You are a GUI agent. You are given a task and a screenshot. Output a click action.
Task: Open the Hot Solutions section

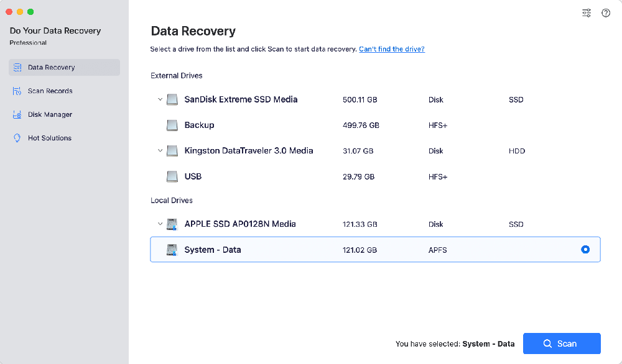(x=17, y=138)
